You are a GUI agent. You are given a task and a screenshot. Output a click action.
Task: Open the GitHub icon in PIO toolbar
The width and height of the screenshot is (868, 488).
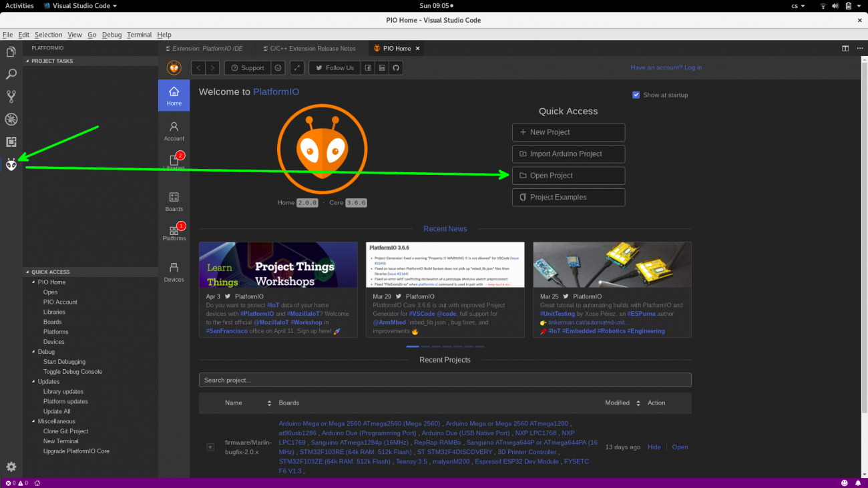coord(396,67)
